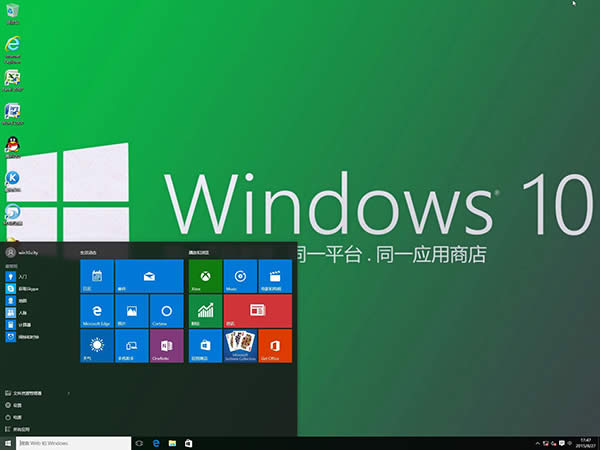Open the Weather tile
The image size is (600, 450).
(x=96, y=345)
